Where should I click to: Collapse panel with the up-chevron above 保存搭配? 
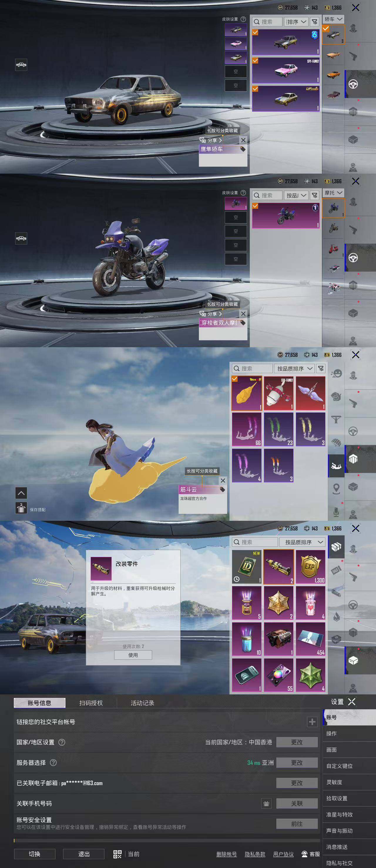point(21,493)
